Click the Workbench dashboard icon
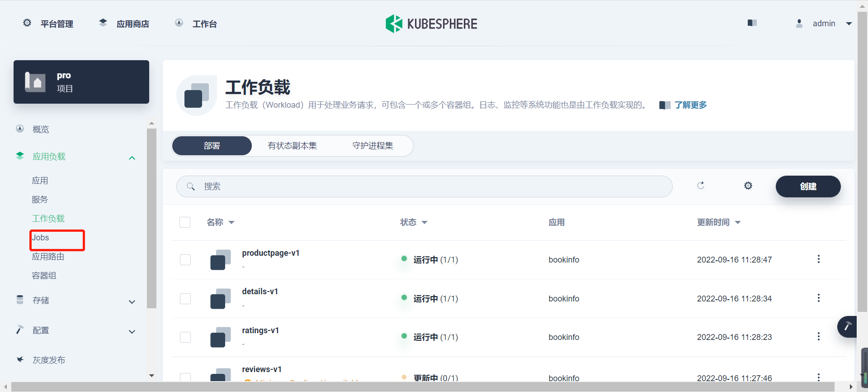 pos(179,23)
